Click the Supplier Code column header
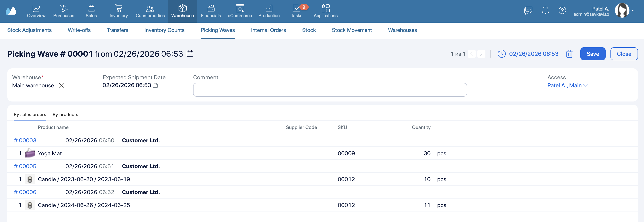Screen dimensions: 644x222 point(302,127)
